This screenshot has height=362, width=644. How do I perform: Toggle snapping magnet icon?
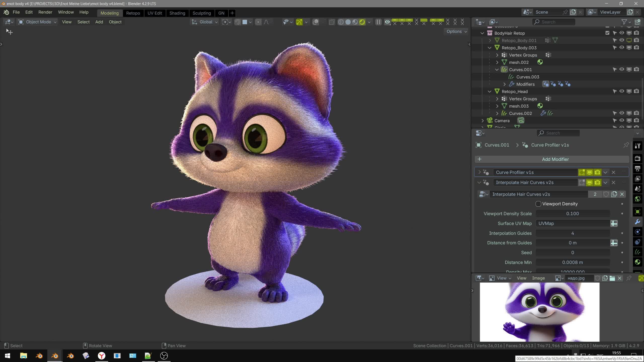point(237,22)
